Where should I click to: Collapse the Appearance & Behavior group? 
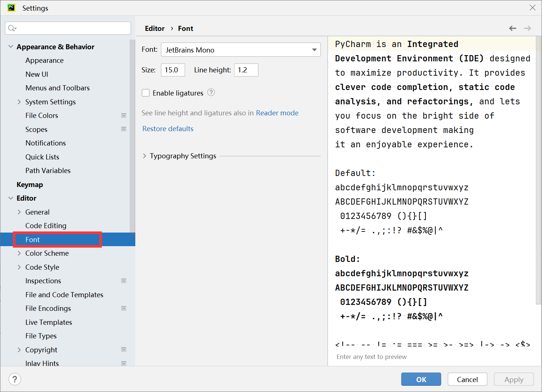11,47
